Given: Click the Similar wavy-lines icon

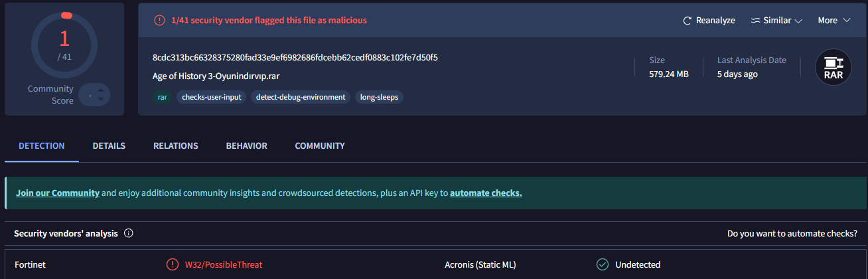Looking at the screenshot, I should coord(755,21).
